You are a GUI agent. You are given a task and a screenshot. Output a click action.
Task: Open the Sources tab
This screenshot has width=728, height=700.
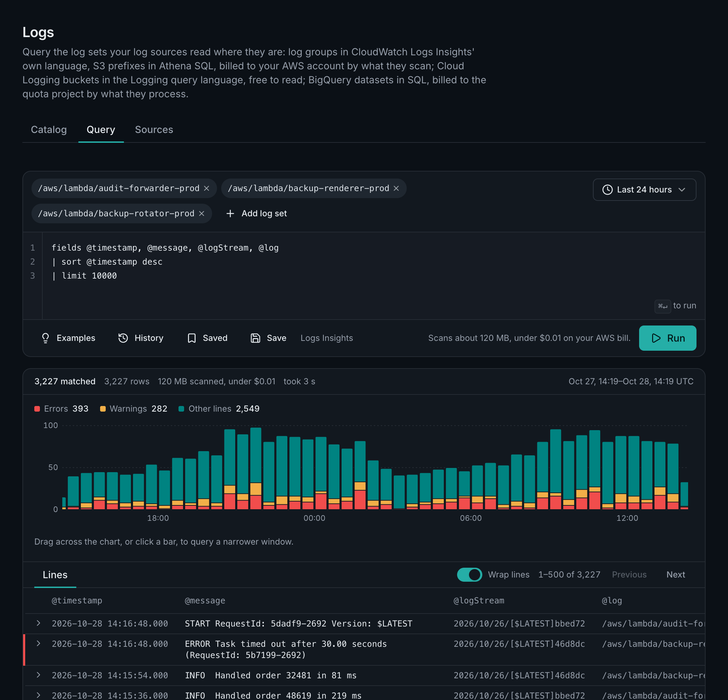tap(154, 129)
